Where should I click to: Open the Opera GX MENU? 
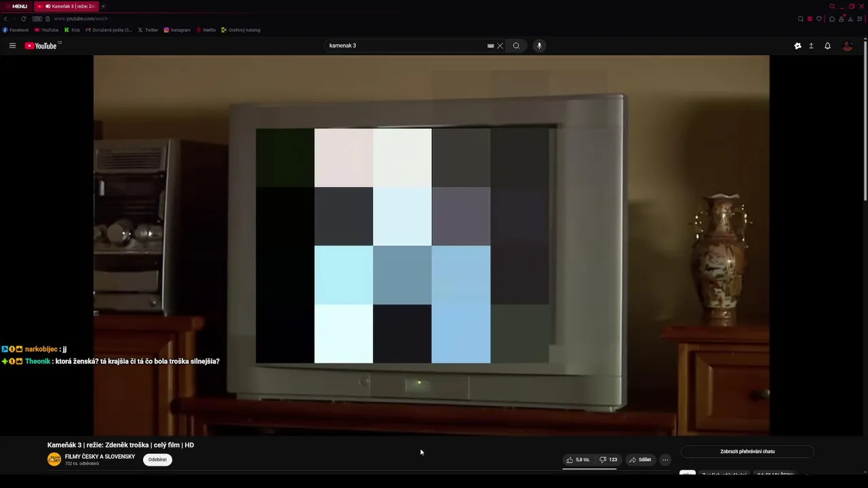[16, 6]
